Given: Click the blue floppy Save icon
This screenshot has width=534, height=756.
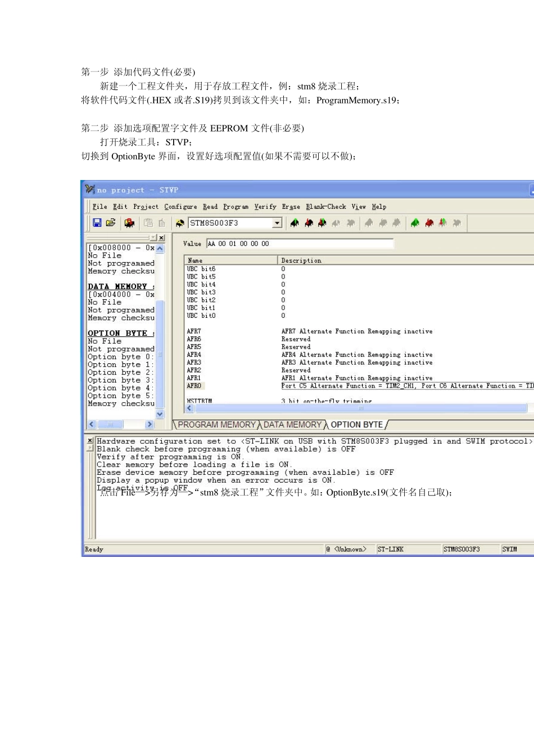Looking at the screenshot, I should (97, 223).
